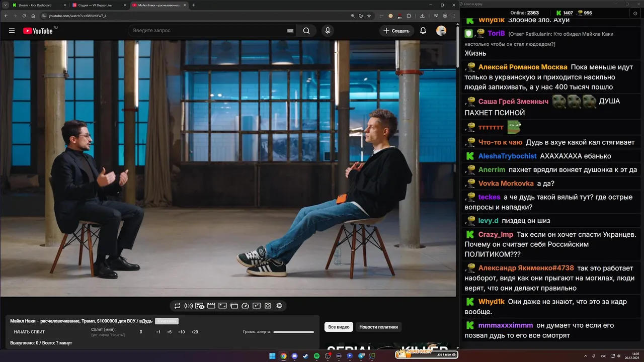Select the 'Майкл Наки' YouTube browser tab

[x=158, y=5]
